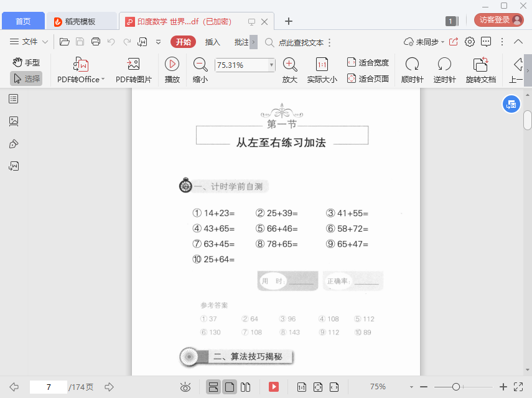Open the zoom percentage dropdown arrow
The height and width of the screenshot is (398, 532).
[x=271, y=65]
